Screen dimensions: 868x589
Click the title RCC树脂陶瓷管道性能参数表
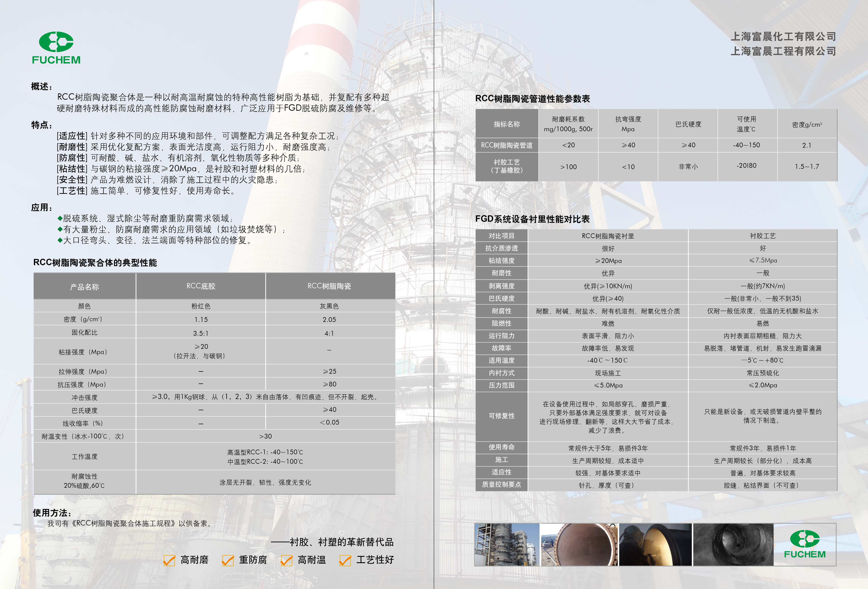point(533,99)
